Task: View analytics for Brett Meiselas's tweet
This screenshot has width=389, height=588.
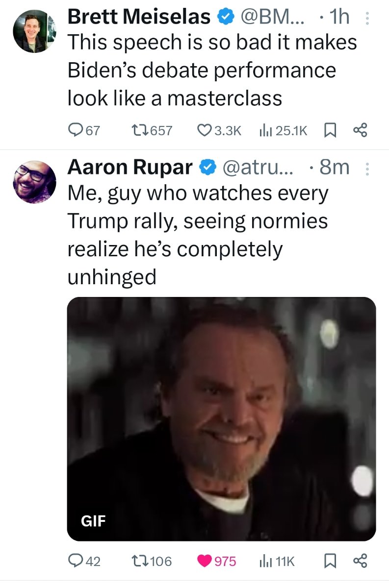Action: point(265,130)
